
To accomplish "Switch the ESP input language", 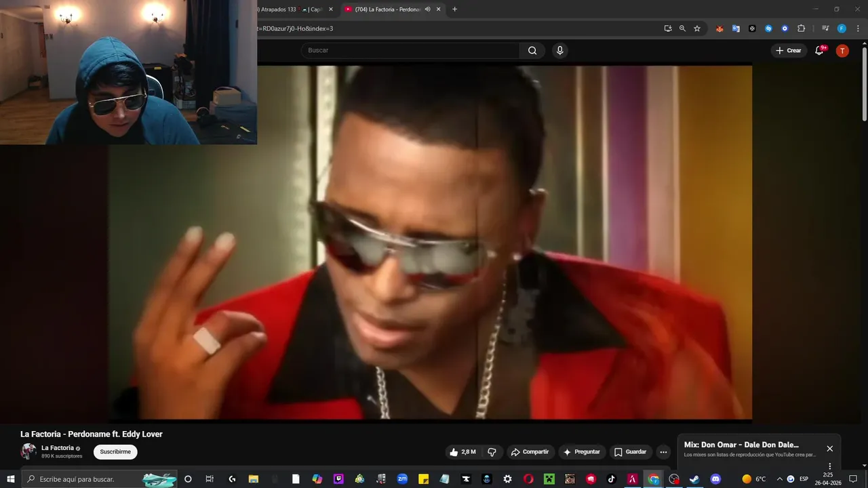I will pos(804,479).
